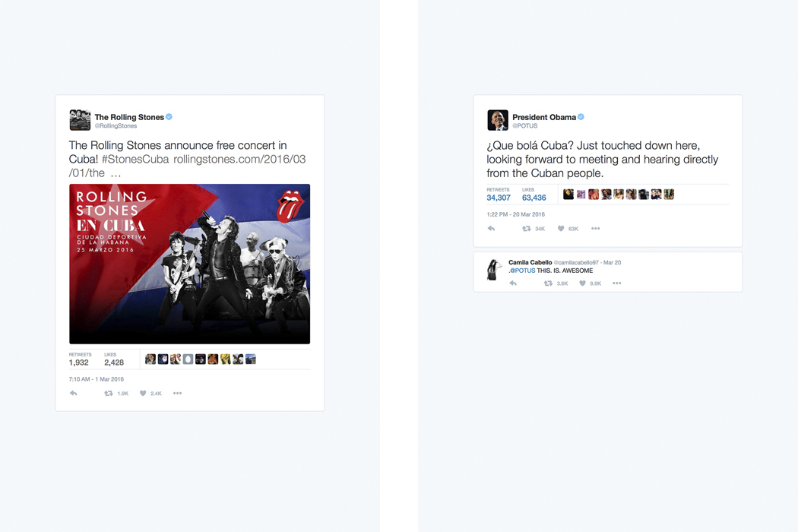Open more options on Obama's tweet
Image resolution: width=798 pixels, height=532 pixels.
tap(595, 229)
